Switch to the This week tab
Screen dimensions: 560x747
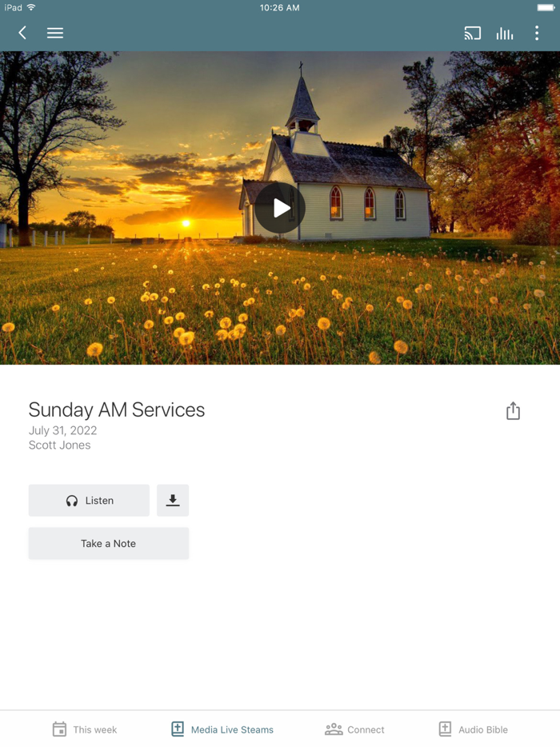[84, 729]
